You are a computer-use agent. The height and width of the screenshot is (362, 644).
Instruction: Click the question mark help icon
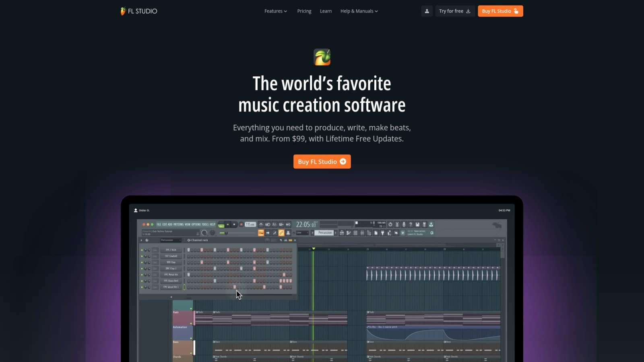click(411, 224)
